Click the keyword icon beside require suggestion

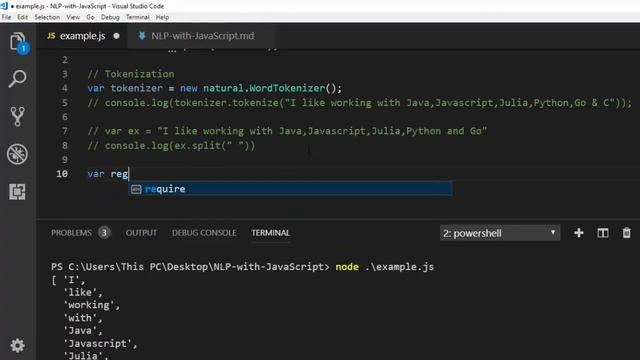click(x=136, y=189)
